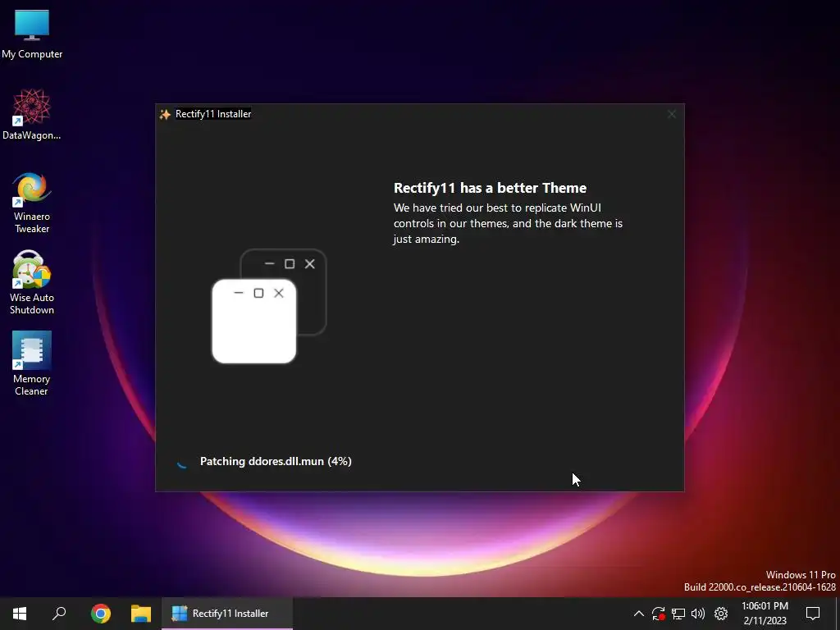Click the disabled close button of the Rectify11 Installer
This screenshot has height=630, width=840.
(672, 114)
